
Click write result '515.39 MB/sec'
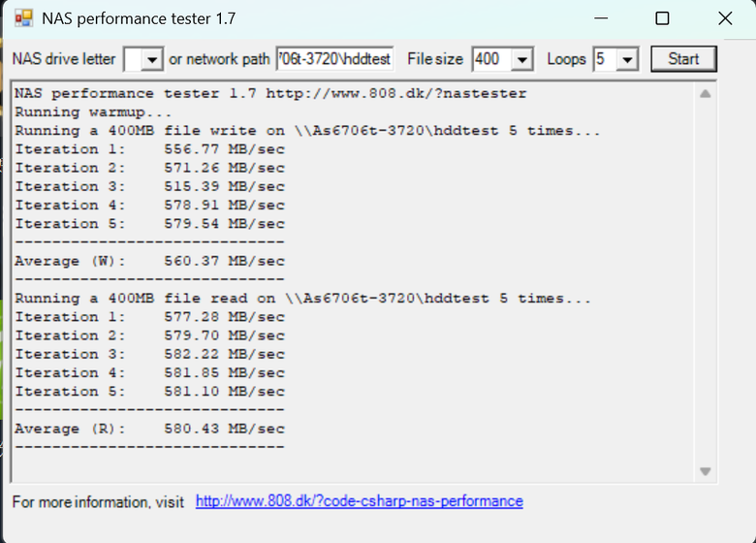click(224, 186)
